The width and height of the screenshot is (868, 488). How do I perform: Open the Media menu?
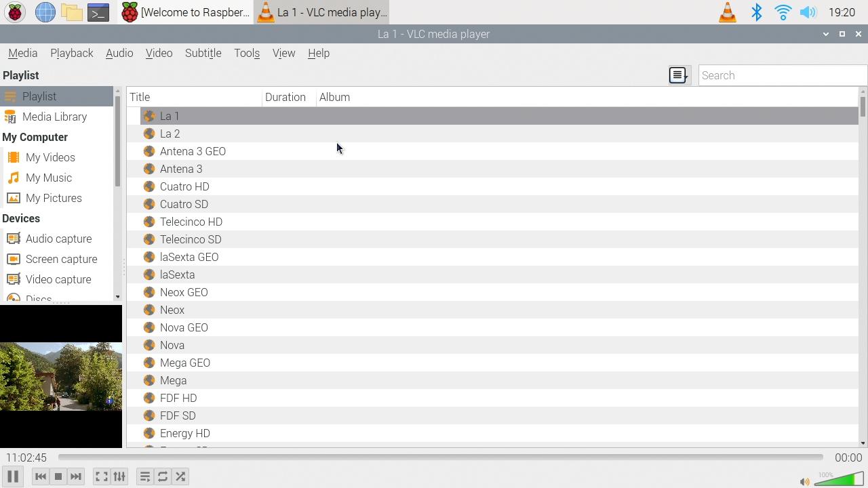coord(22,53)
